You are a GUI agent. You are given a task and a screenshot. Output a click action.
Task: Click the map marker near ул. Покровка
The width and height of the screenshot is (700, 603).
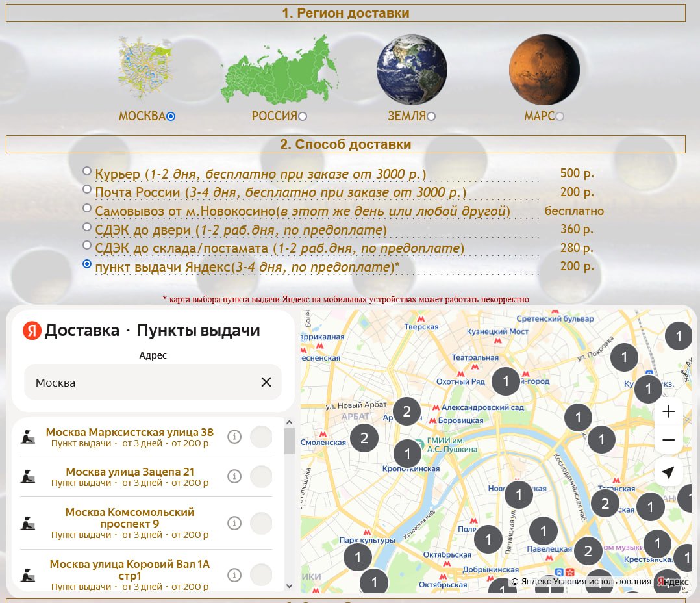[624, 357]
